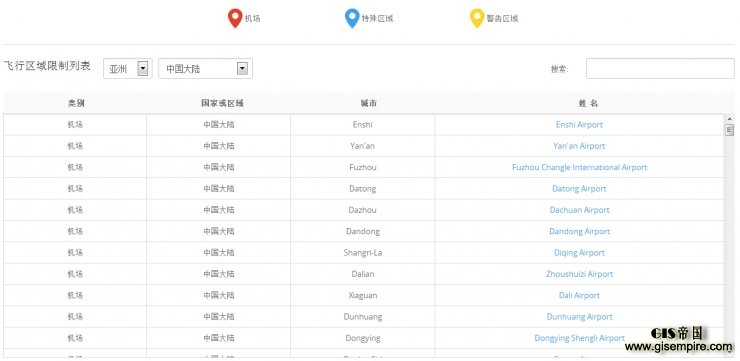Viewport: 740px width, 361px height.
Task: Open the Datong Airport link
Action: pos(579,188)
